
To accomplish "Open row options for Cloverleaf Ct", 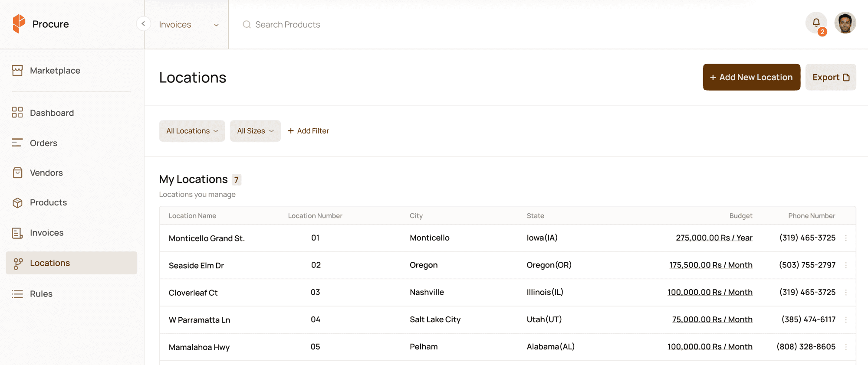I will (x=846, y=293).
